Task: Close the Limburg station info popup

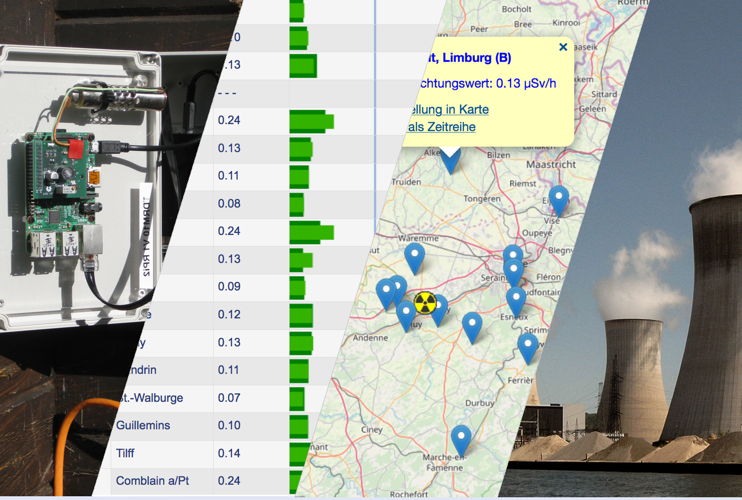Action: click(x=563, y=47)
